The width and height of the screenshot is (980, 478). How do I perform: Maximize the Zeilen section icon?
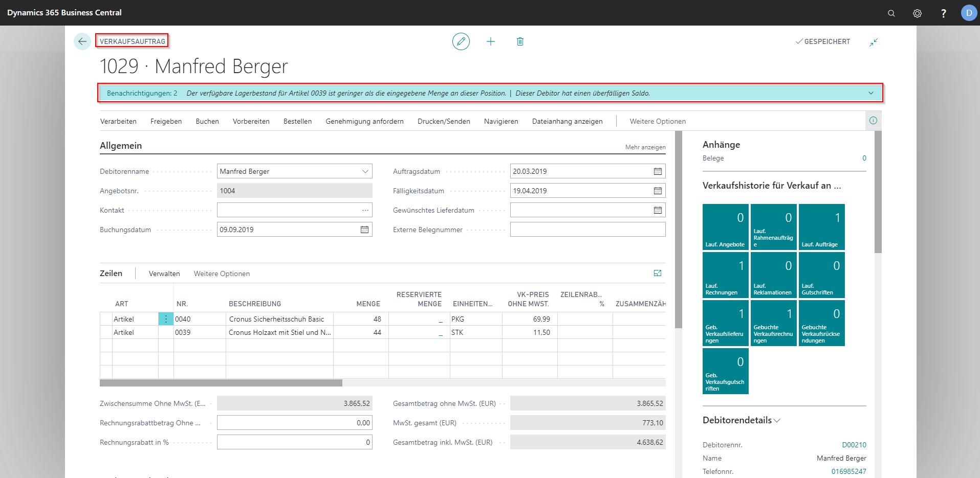(658, 274)
